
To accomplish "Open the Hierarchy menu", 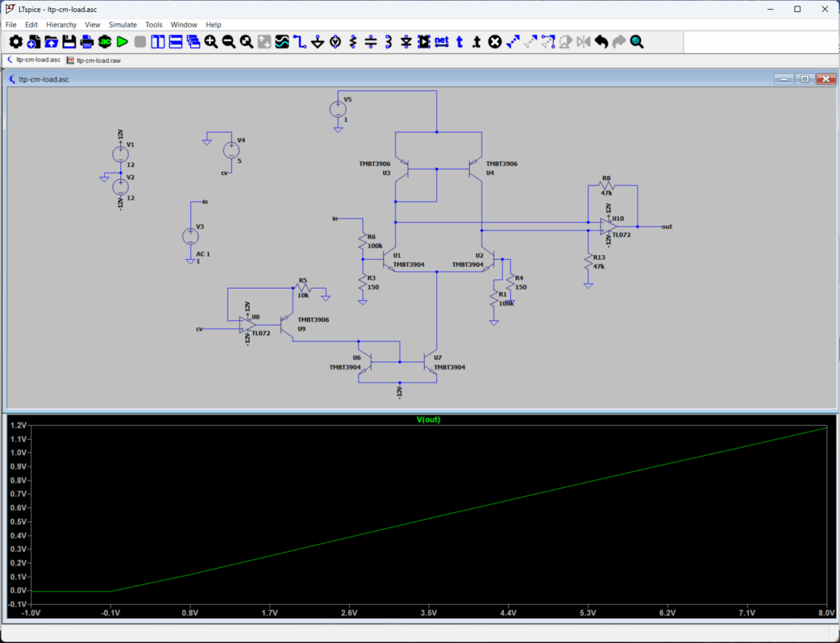I will (61, 25).
